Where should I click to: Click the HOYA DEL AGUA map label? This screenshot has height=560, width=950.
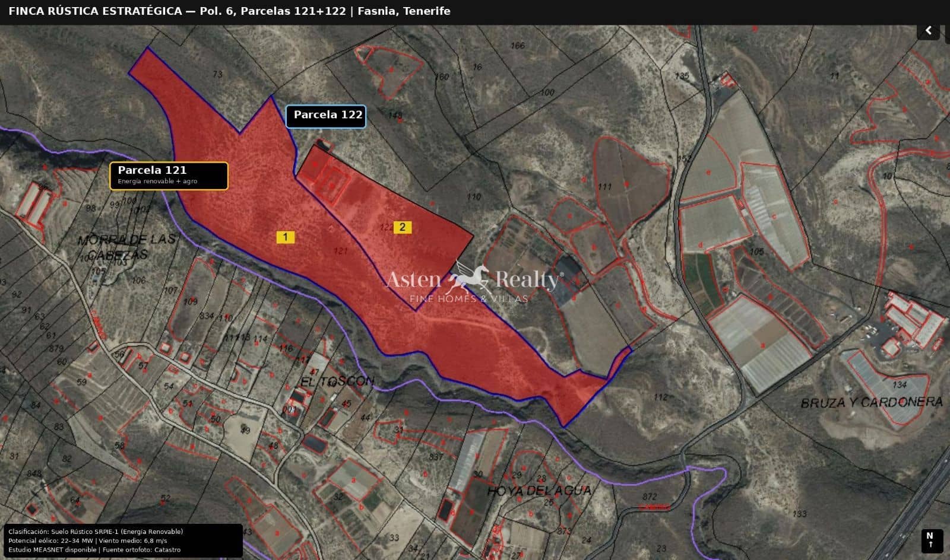[539, 491]
